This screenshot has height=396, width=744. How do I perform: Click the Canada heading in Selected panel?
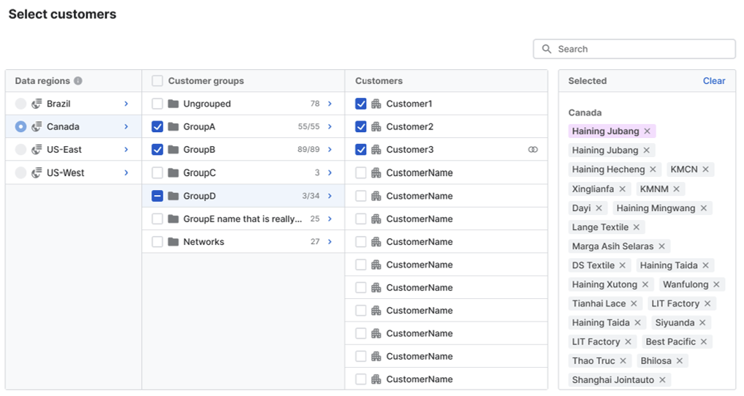coord(585,113)
